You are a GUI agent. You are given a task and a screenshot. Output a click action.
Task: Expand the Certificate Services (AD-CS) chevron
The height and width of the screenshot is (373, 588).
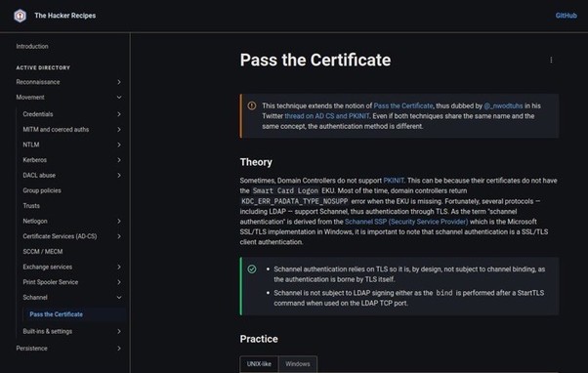pos(119,236)
